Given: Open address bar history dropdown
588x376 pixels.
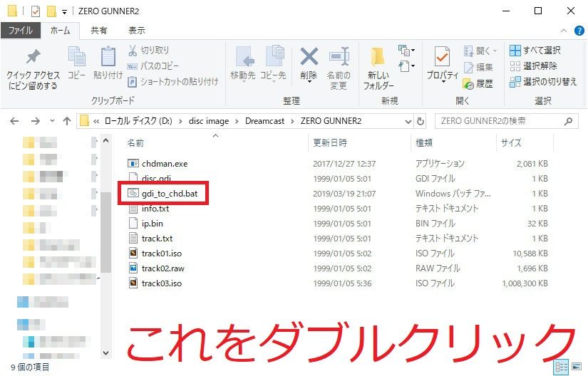Looking at the screenshot, I should coord(408,121).
